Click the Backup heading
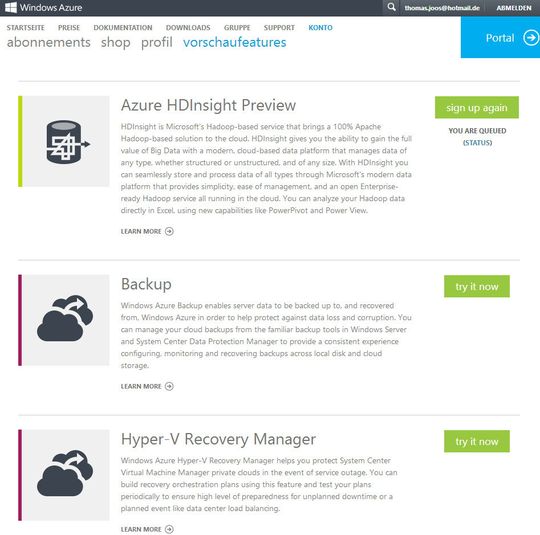The width and height of the screenshot is (540, 535). (146, 284)
